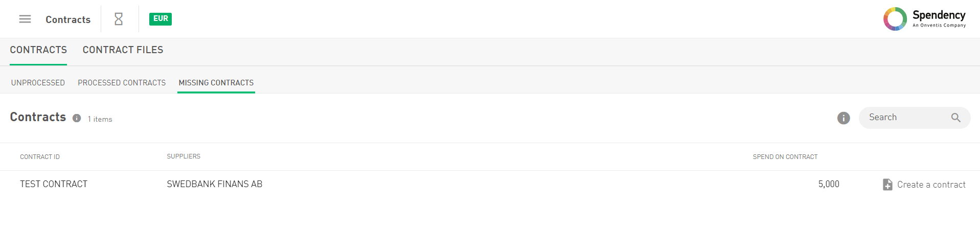
Task: Click the create contract document icon
Action: point(887,185)
